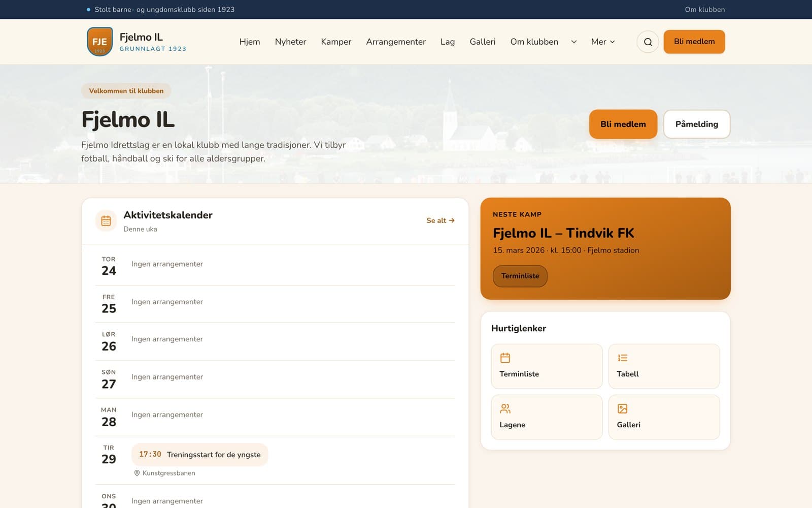Viewport: 812px width, 508px height.
Task: Go to Hjem in the navigation
Action: 250,42
